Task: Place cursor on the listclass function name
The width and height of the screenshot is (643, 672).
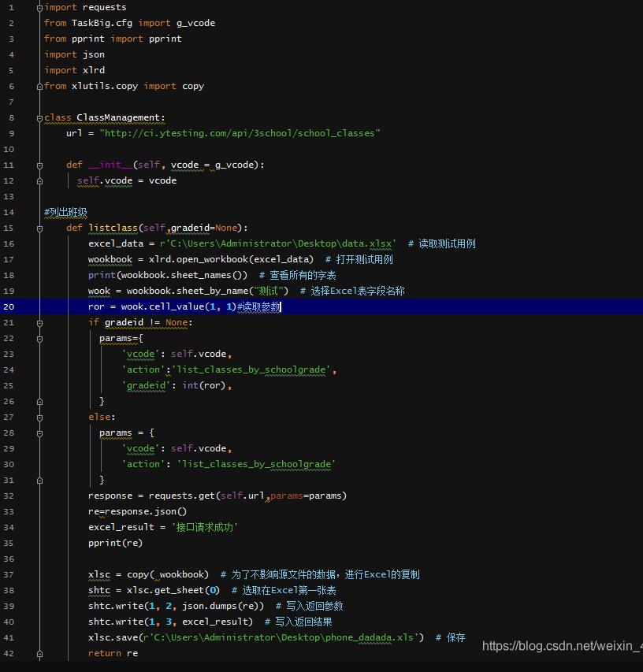Action: click(x=113, y=228)
